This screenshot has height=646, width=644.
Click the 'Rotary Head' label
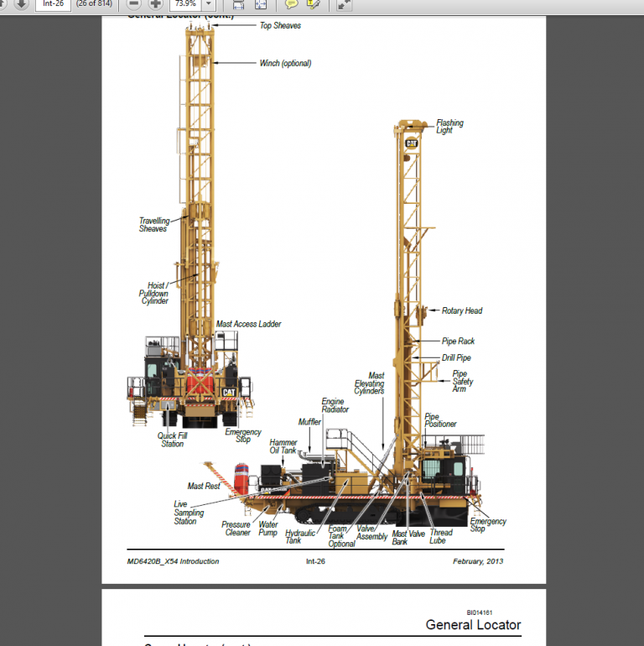[x=462, y=310]
